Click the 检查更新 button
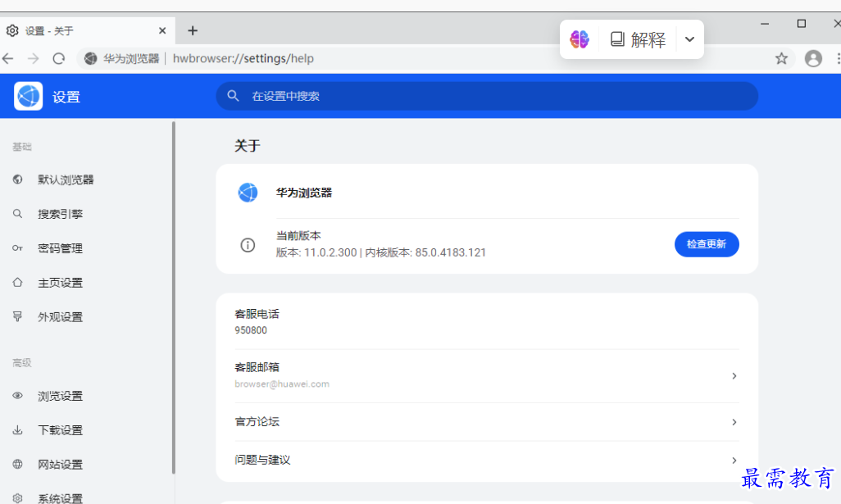The height and width of the screenshot is (504, 841). 707,244
